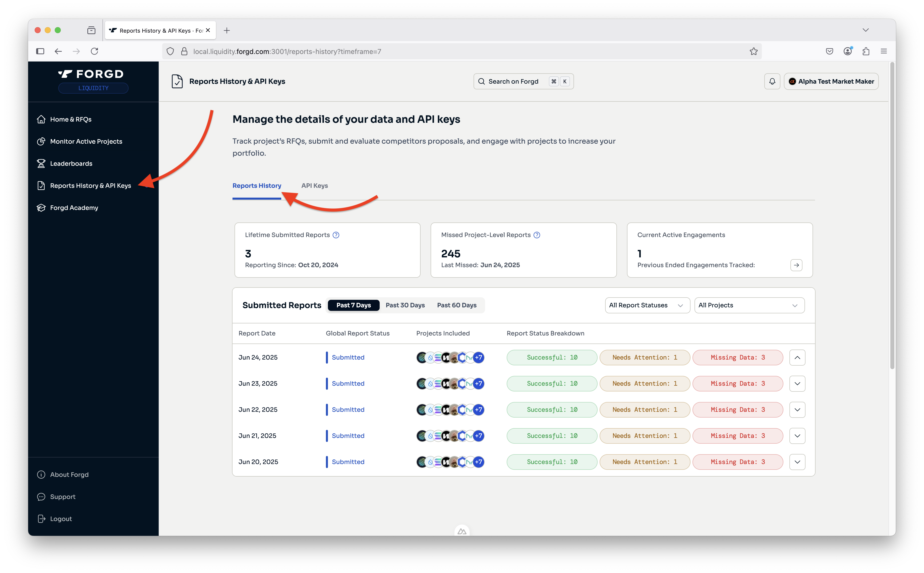The image size is (924, 573).
Task: Click the Logout icon in sidebar
Action: pyautogui.click(x=41, y=519)
